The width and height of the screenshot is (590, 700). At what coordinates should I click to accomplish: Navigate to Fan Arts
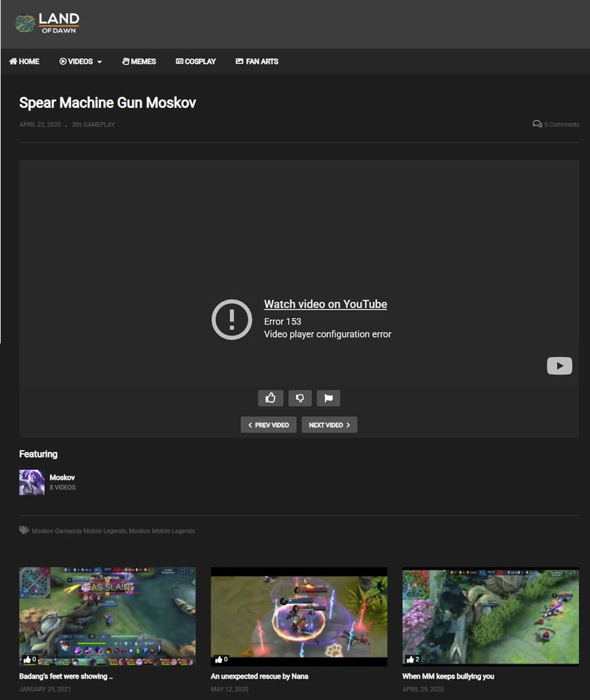click(257, 61)
